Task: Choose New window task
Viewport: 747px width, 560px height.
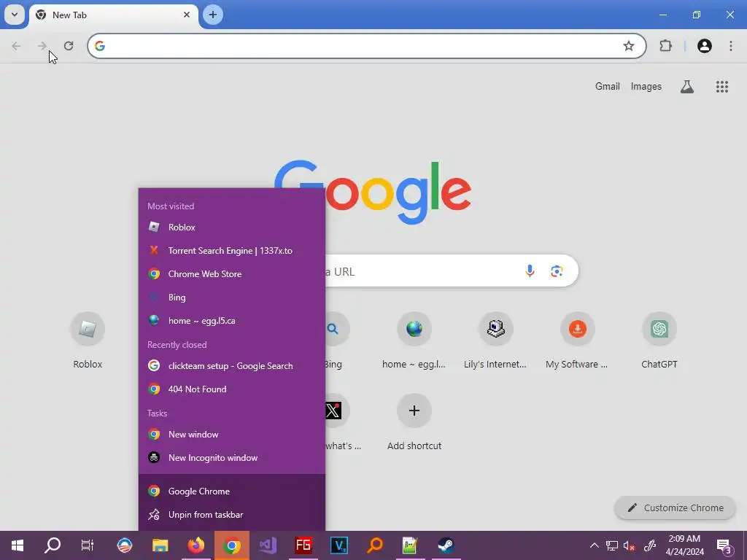Action: (x=232, y=435)
